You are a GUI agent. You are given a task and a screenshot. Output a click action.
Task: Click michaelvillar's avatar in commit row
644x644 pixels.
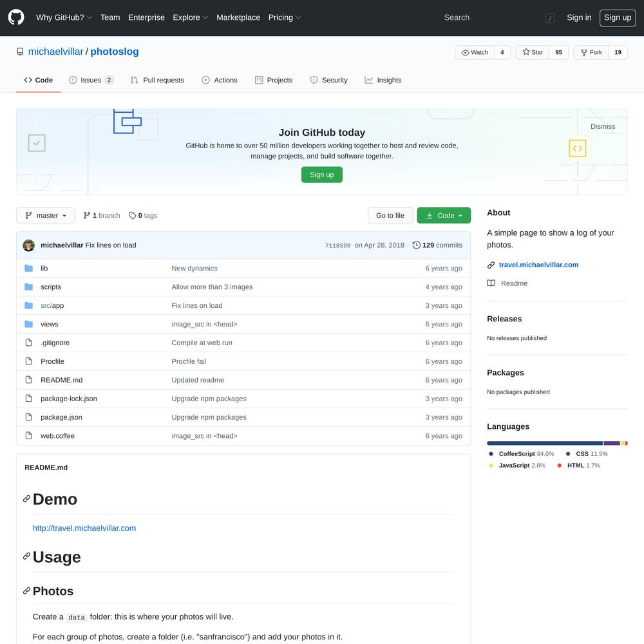(29, 245)
